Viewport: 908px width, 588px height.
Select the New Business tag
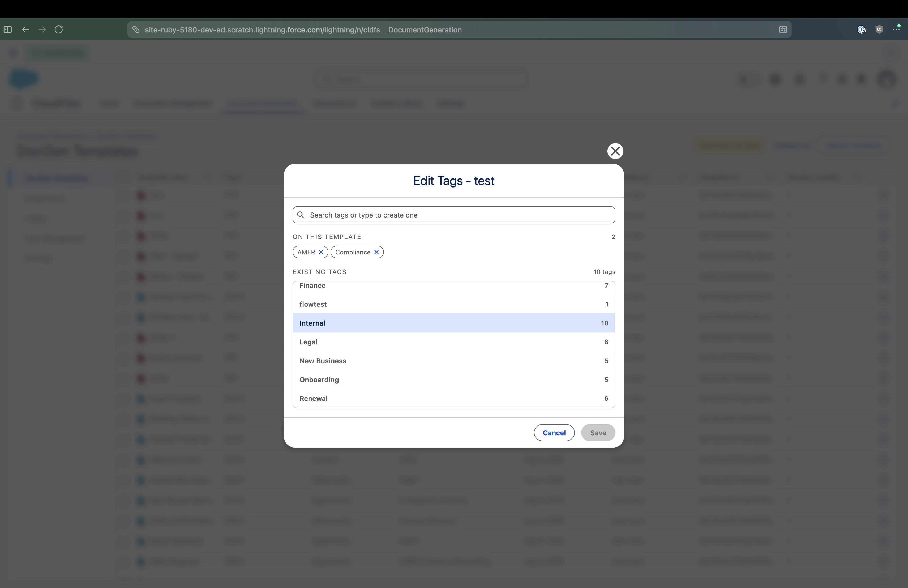454,361
